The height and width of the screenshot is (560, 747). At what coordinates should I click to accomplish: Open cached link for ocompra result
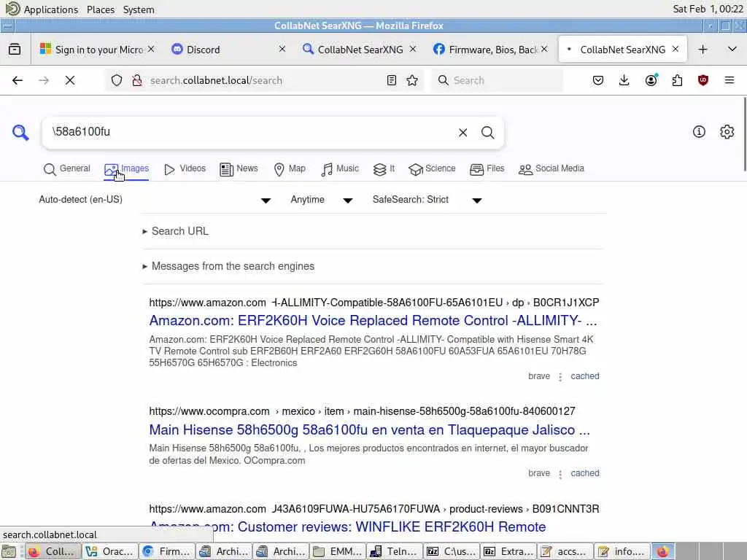coord(585,473)
